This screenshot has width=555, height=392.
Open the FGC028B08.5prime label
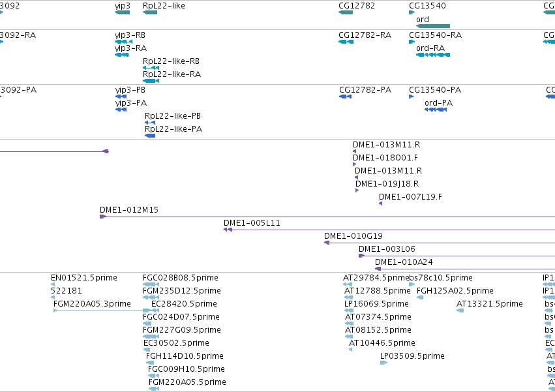point(180,278)
